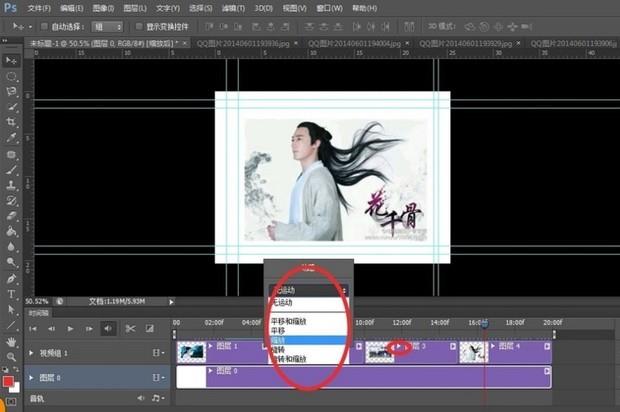
Task: Click the white background color swatch
Action: [x=17, y=388]
